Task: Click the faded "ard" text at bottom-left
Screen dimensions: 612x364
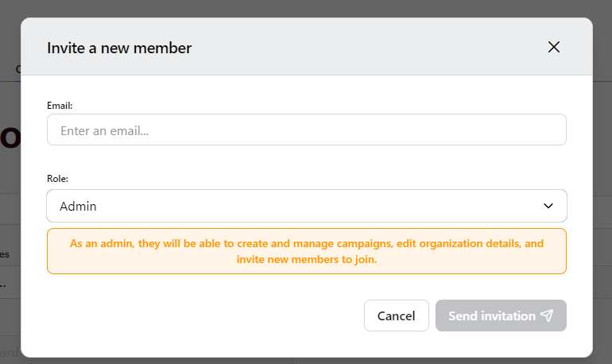Action: point(10,353)
